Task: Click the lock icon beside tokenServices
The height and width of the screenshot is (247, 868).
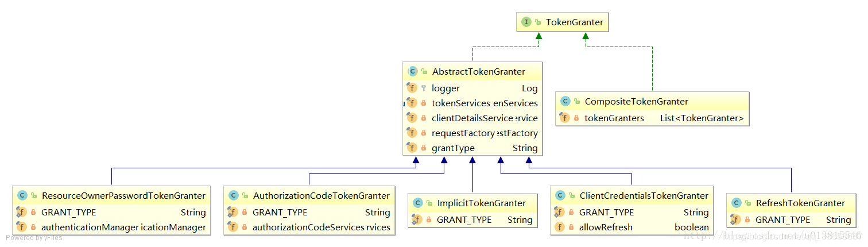Action: [x=424, y=103]
